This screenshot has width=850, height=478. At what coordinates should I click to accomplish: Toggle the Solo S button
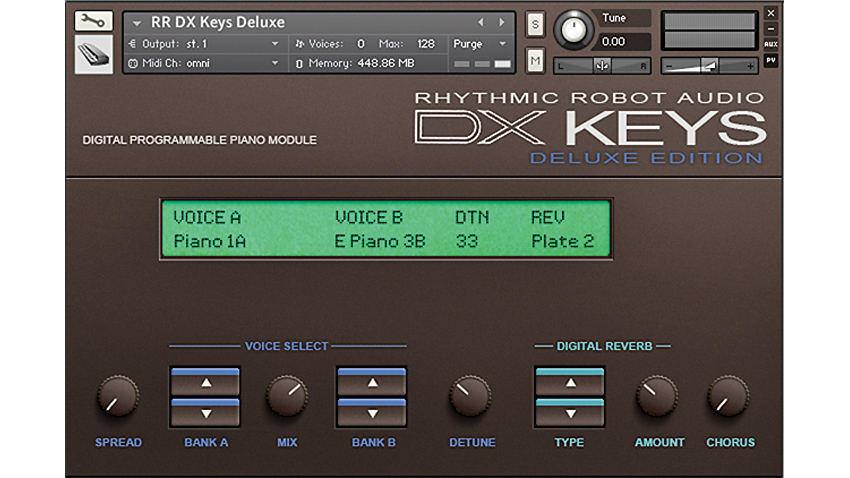pyautogui.click(x=535, y=24)
